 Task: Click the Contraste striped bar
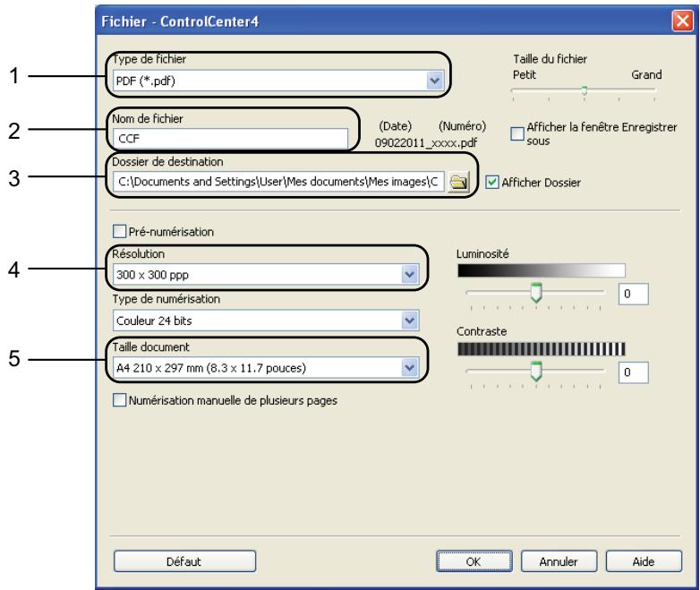point(541,349)
